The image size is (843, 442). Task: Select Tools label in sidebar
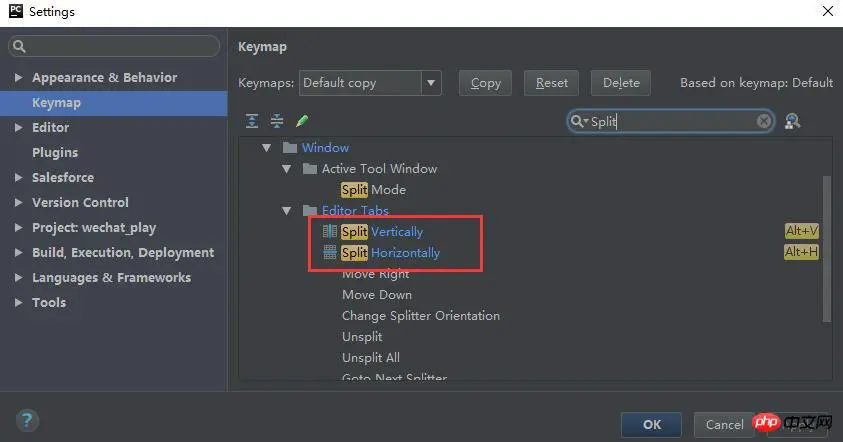coord(49,302)
